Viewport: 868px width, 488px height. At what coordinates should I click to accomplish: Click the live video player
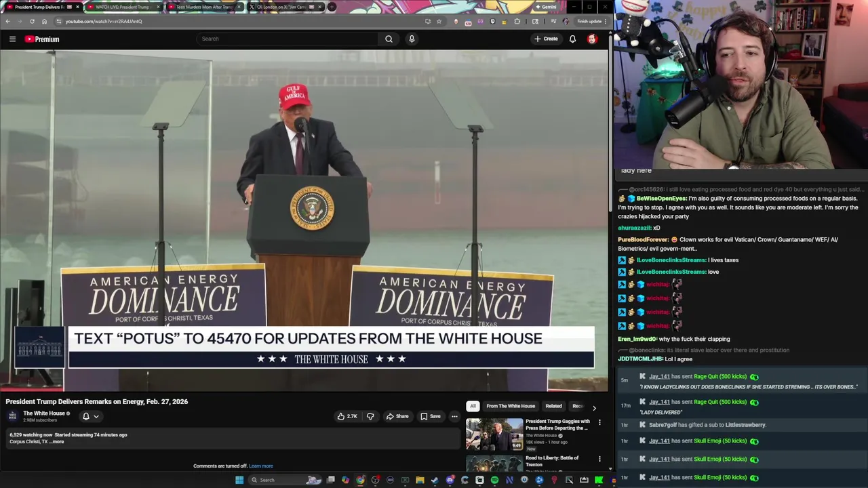click(304, 221)
